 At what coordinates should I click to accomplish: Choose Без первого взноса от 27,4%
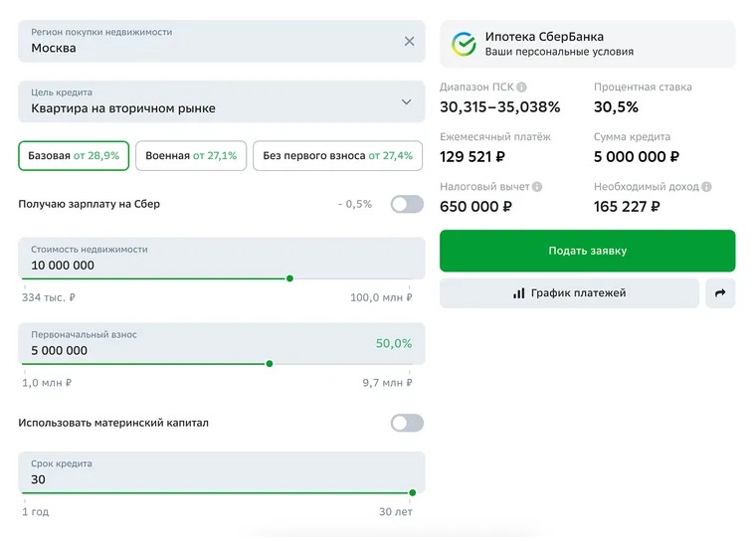337,156
